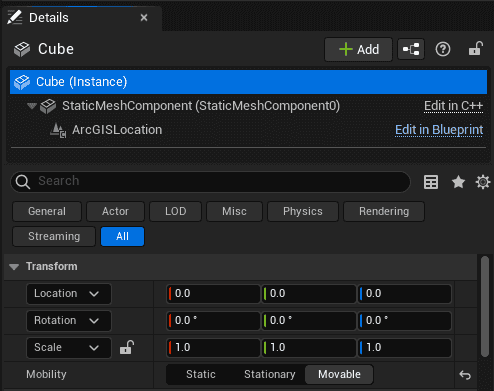This screenshot has width=494, height=391.
Task: Open the Scale type dropdown
Action: click(69, 348)
